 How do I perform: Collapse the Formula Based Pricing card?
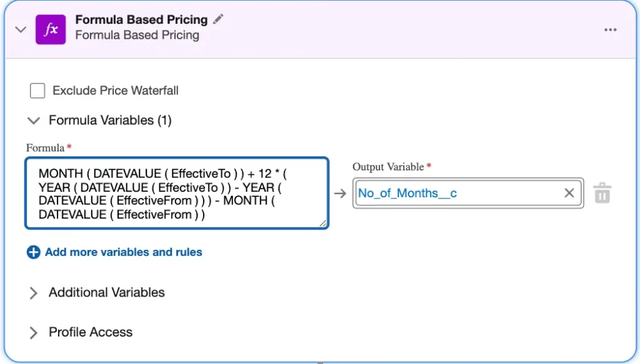click(x=20, y=29)
